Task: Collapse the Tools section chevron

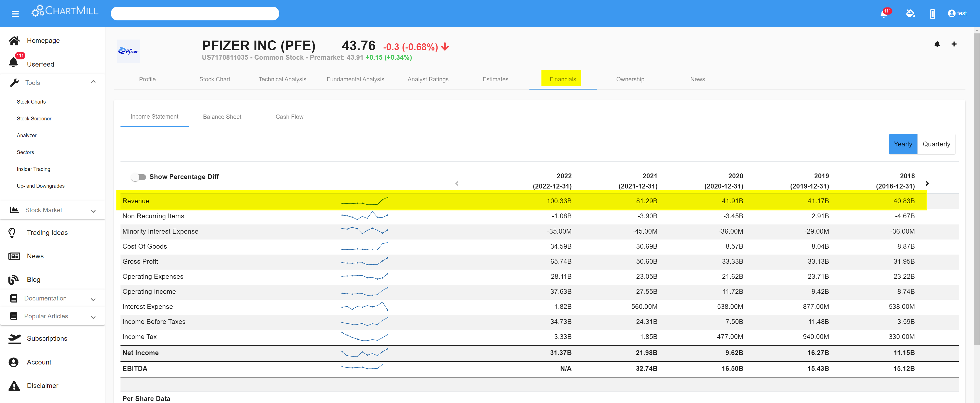Action: 93,82
